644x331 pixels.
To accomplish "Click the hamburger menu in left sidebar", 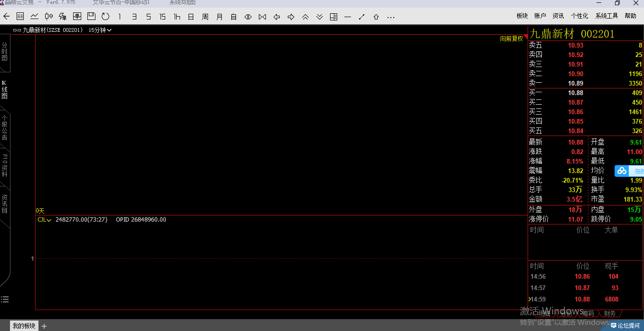I will (5, 299).
